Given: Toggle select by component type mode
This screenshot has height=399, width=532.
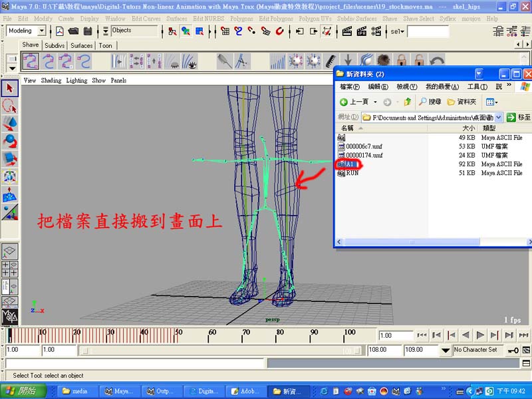Looking at the screenshot, I should click(x=199, y=31).
